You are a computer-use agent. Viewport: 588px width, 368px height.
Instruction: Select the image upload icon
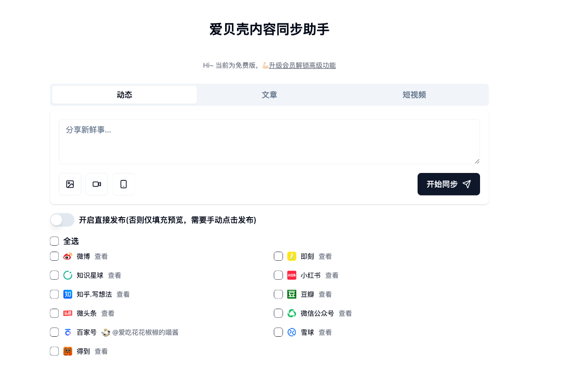70,184
